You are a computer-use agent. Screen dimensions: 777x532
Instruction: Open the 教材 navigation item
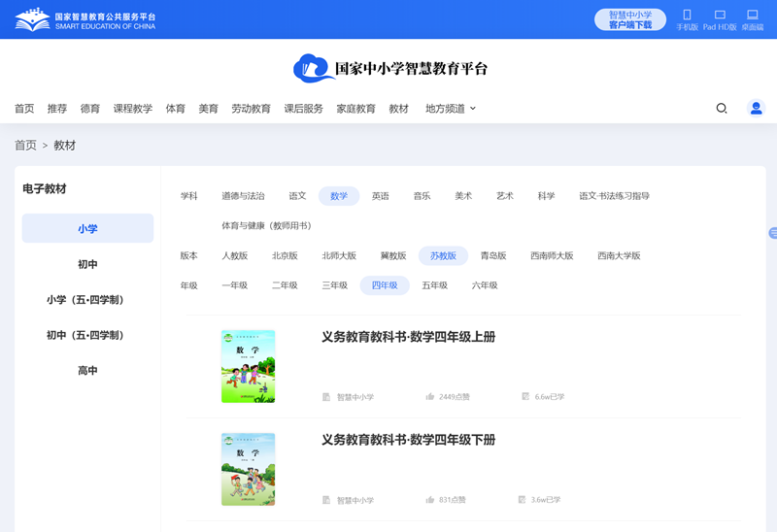click(399, 109)
